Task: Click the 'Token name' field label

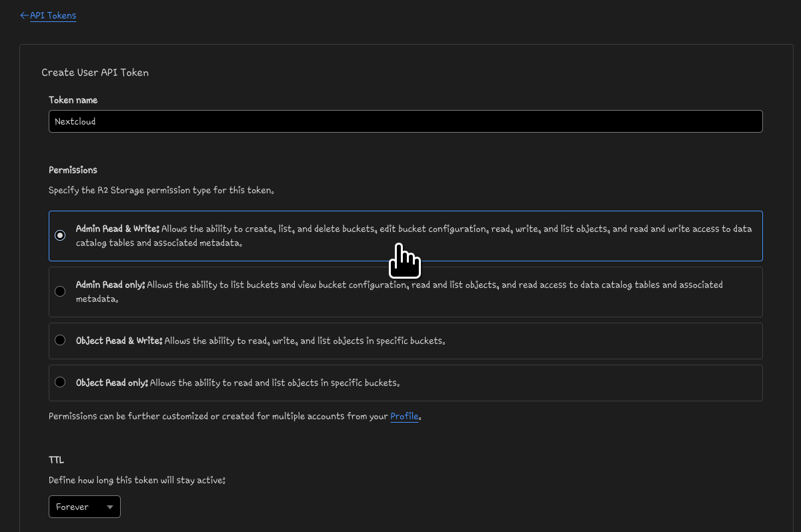Action: point(73,100)
